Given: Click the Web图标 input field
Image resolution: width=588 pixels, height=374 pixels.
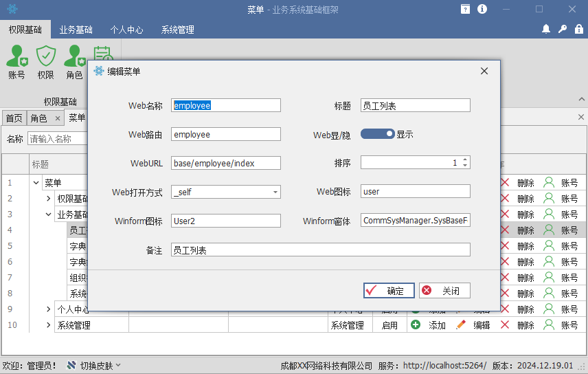Looking at the screenshot, I should [x=415, y=191].
